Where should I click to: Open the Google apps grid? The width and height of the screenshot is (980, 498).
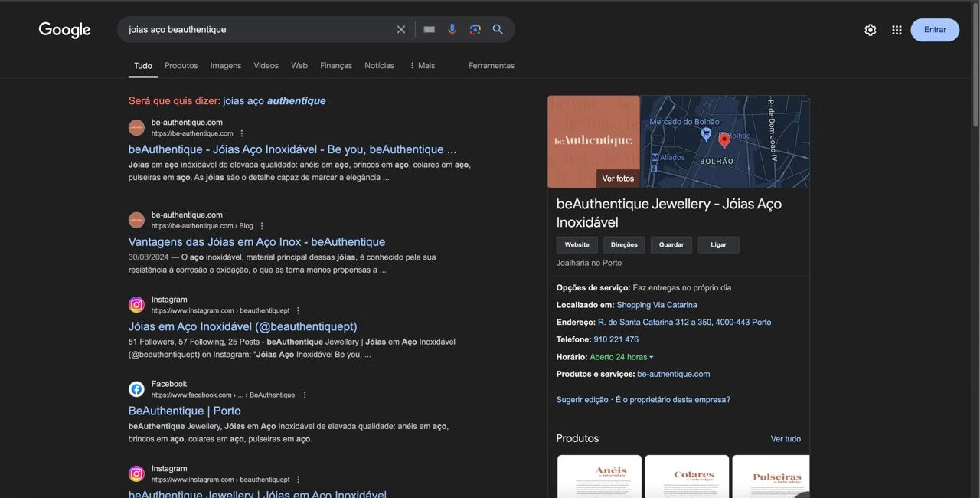pyautogui.click(x=897, y=30)
